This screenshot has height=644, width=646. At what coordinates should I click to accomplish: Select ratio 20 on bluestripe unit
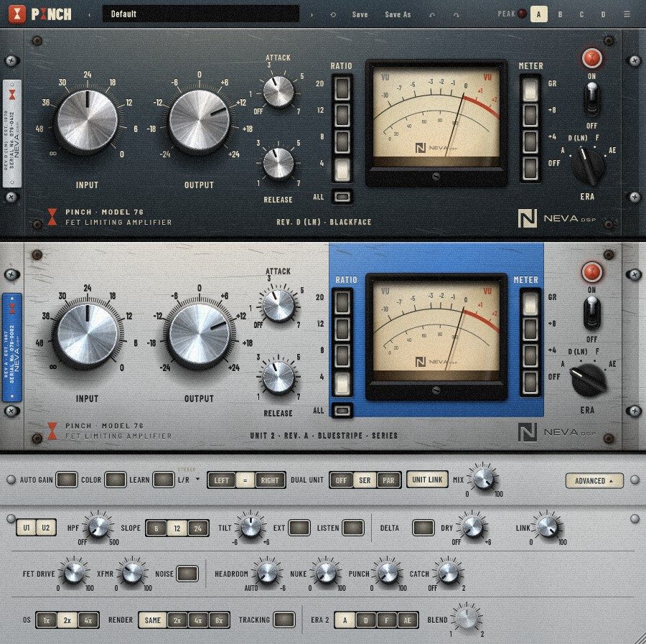[x=342, y=302]
